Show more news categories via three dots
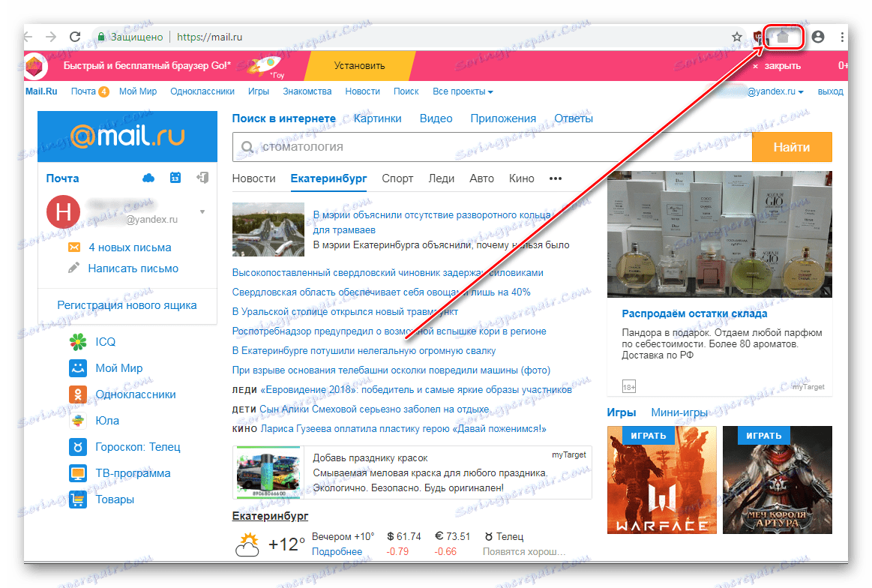This screenshot has height=588, width=872. click(x=556, y=178)
